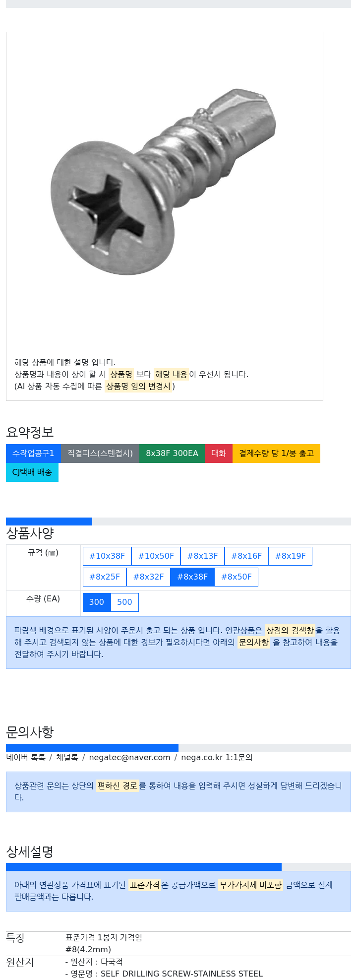The image size is (357, 980).
Task: Click the green 8x38F 300EA badge
Action: (172, 454)
